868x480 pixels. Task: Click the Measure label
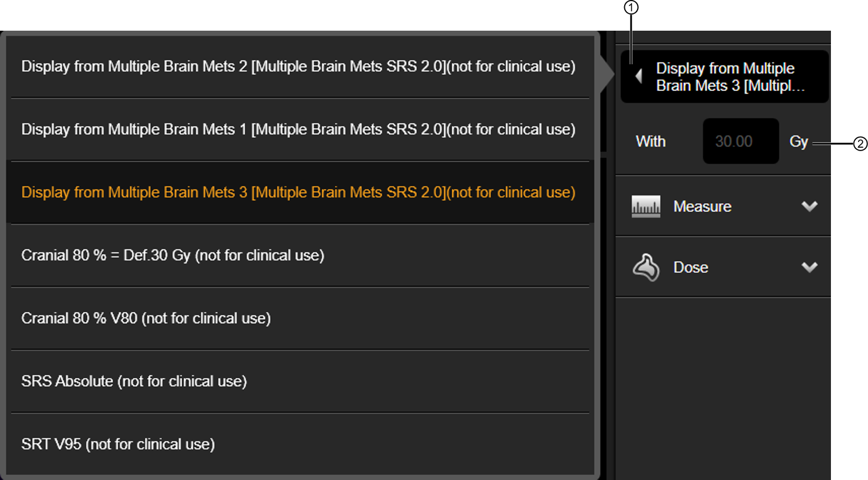[702, 207]
